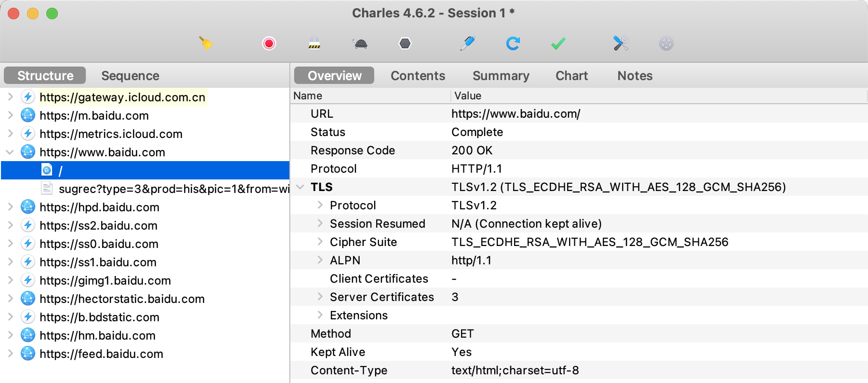Click the Repeat request refresh icon
The image size is (868, 383).
click(513, 43)
